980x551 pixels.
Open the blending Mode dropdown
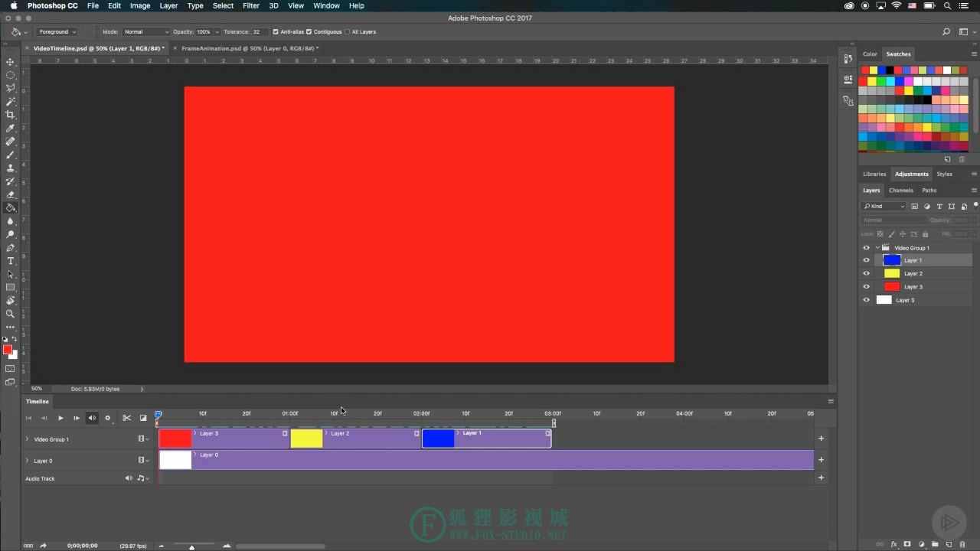click(145, 32)
